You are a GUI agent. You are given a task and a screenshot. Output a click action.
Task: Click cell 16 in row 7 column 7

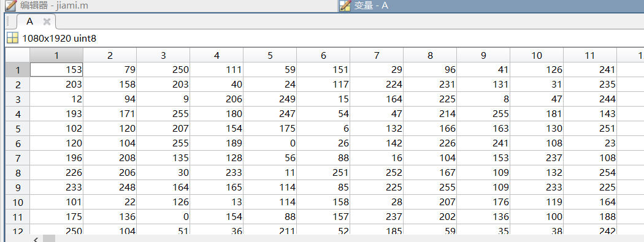coord(377,158)
